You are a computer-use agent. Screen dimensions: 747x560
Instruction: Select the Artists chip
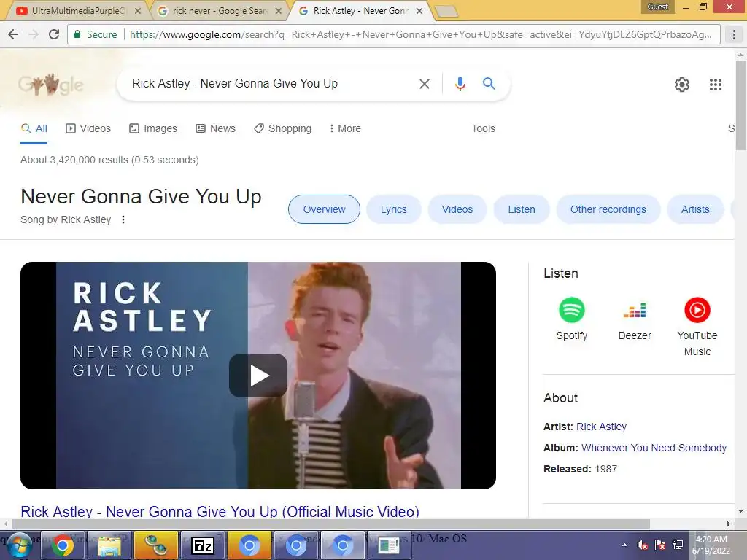point(695,209)
